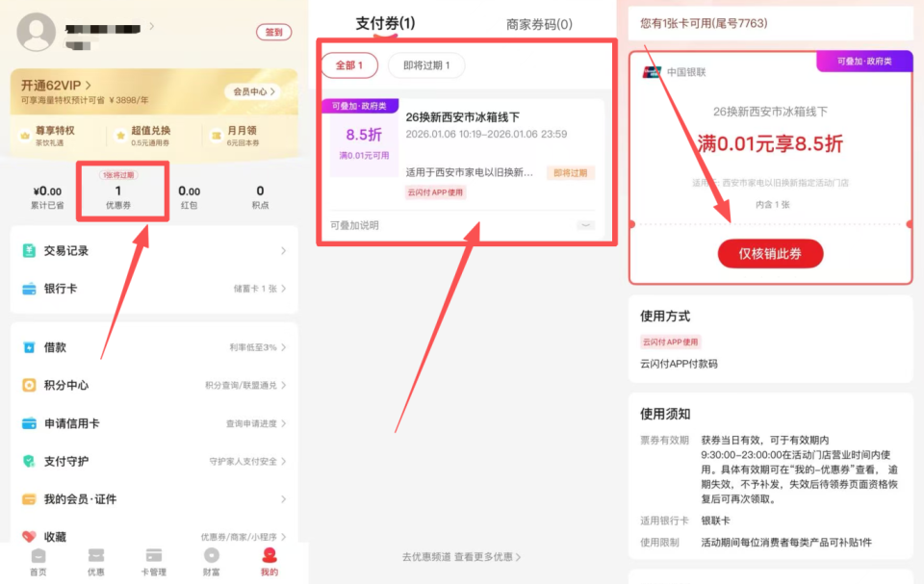
Task: Tap the 申请信用卡 apply credit card icon
Action: (x=27, y=423)
